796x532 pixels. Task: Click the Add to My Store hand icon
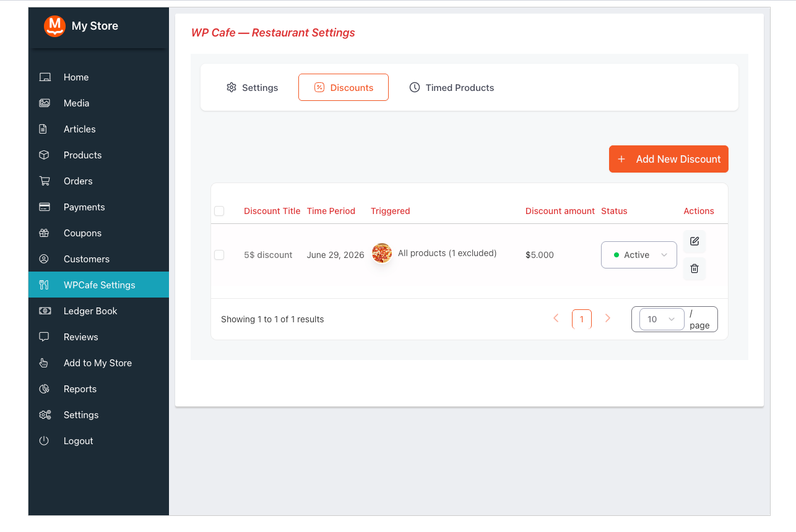coord(44,363)
